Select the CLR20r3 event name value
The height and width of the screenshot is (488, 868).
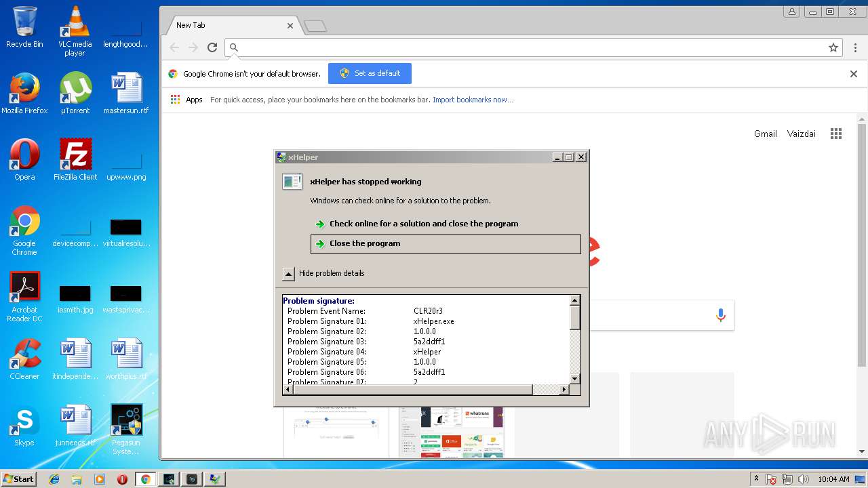coord(428,311)
